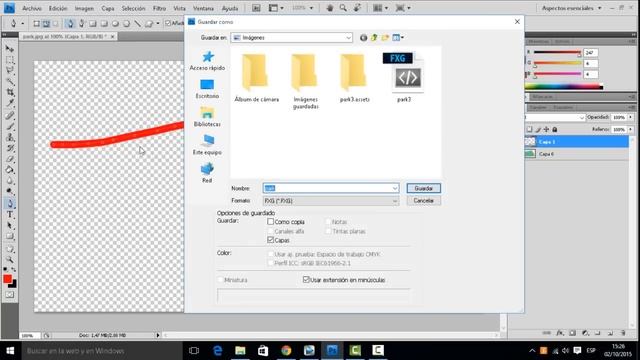Open the Edición menu
This screenshot has height=360, width=640.
[x=58, y=8]
